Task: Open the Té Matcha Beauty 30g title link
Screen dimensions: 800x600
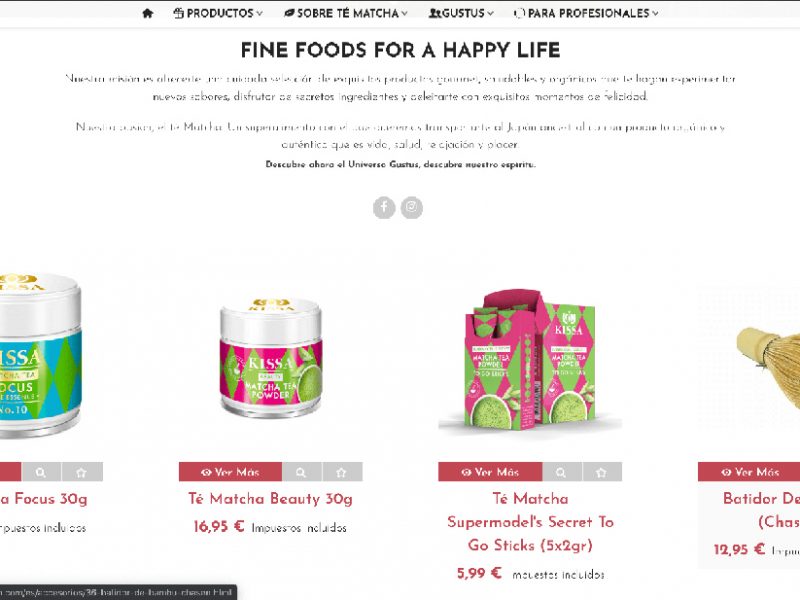Action: pyautogui.click(x=270, y=498)
